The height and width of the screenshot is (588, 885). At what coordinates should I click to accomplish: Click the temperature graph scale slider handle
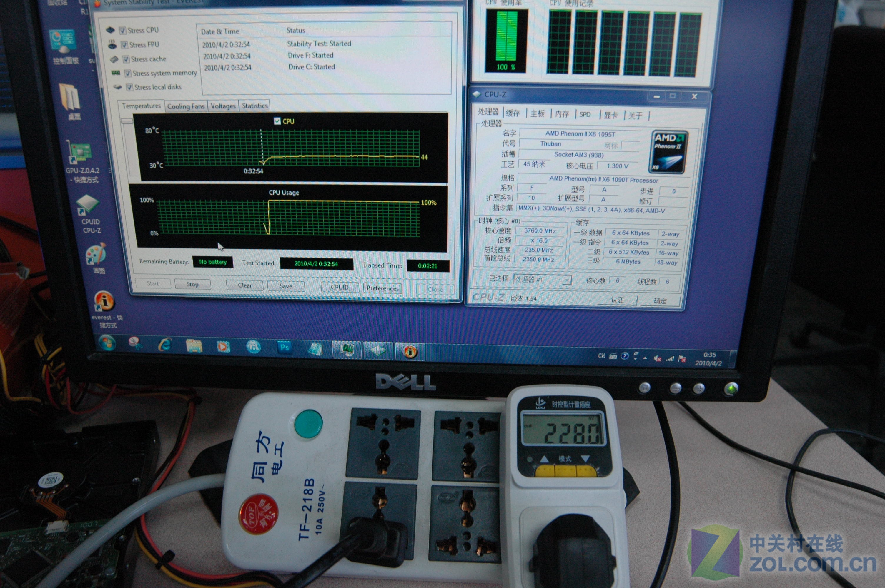tap(127, 121)
